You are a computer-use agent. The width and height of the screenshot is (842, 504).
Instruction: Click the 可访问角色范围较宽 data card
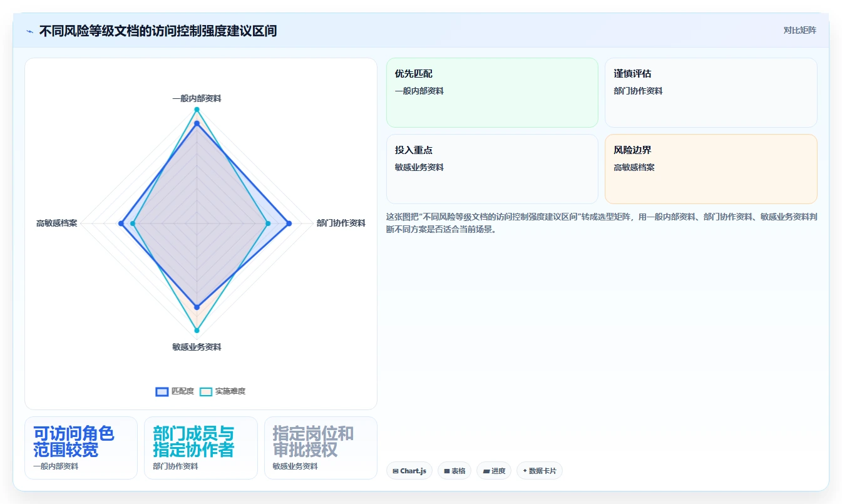tap(81, 448)
